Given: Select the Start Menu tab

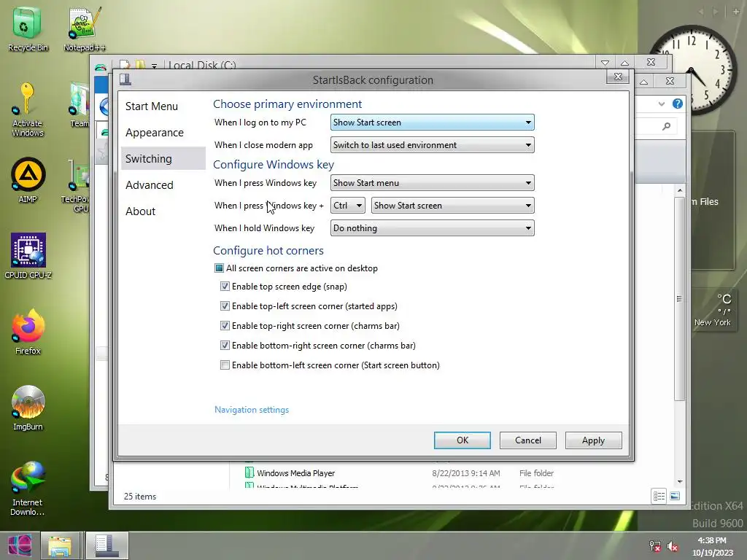Looking at the screenshot, I should coord(163,106).
